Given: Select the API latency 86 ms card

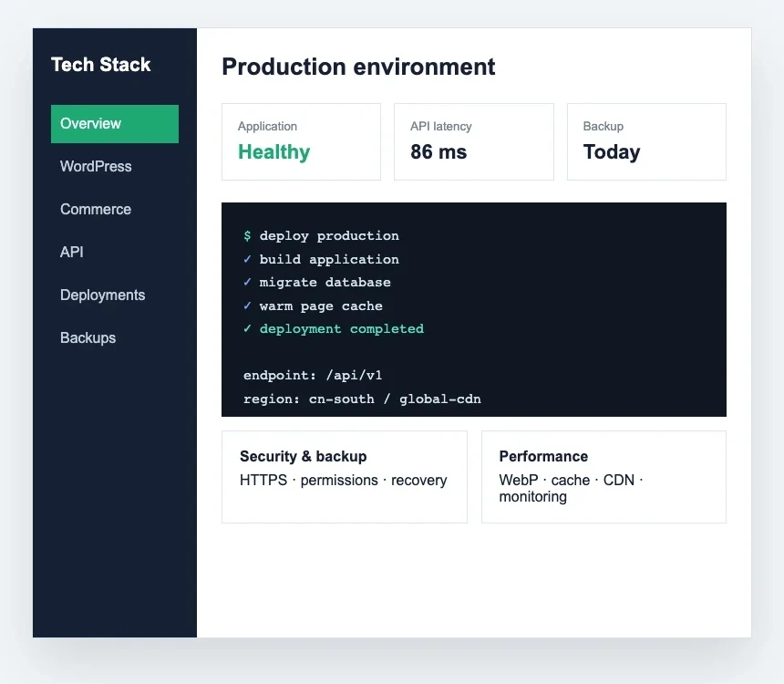Looking at the screenshot, I should click(474, 141).
